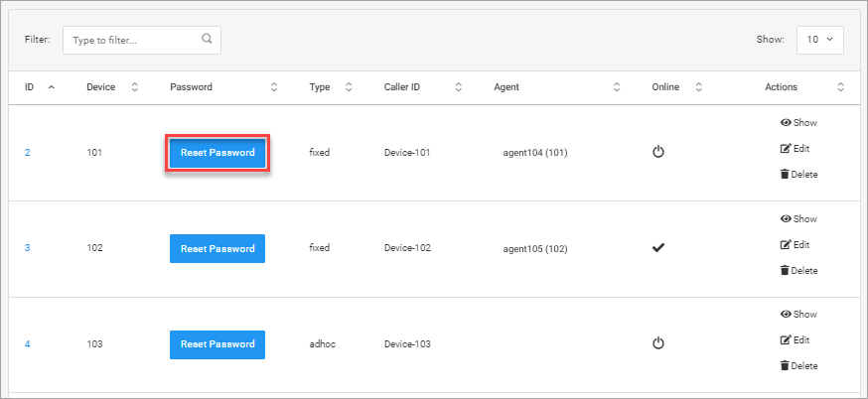The height and width of the screenshot is (399, 868).
Task: Delete device 102
Action: pos(798,271)
